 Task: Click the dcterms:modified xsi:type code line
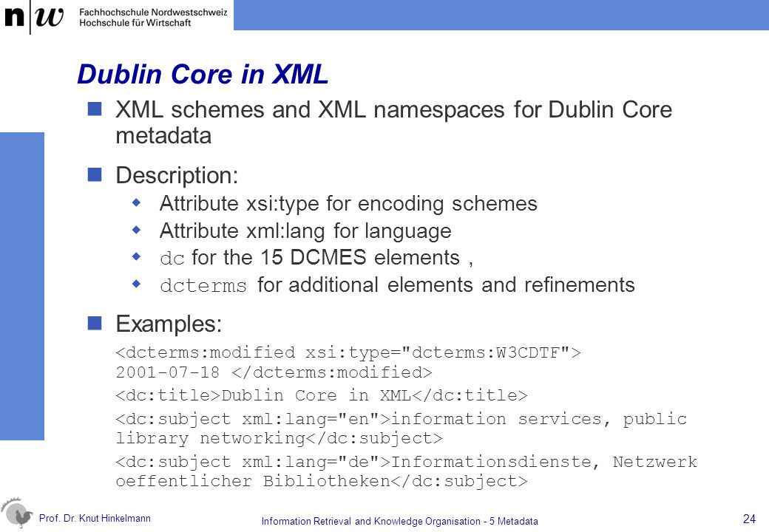pyautogui.click(x=348, y=352)
